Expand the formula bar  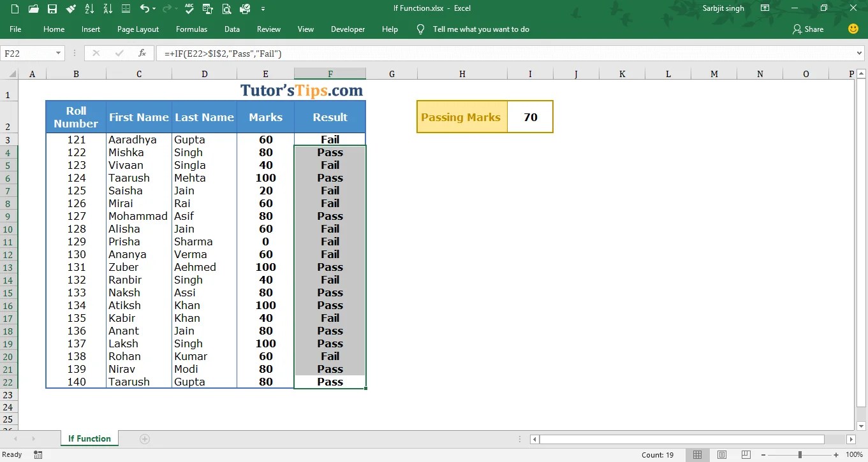coord(860,53)
